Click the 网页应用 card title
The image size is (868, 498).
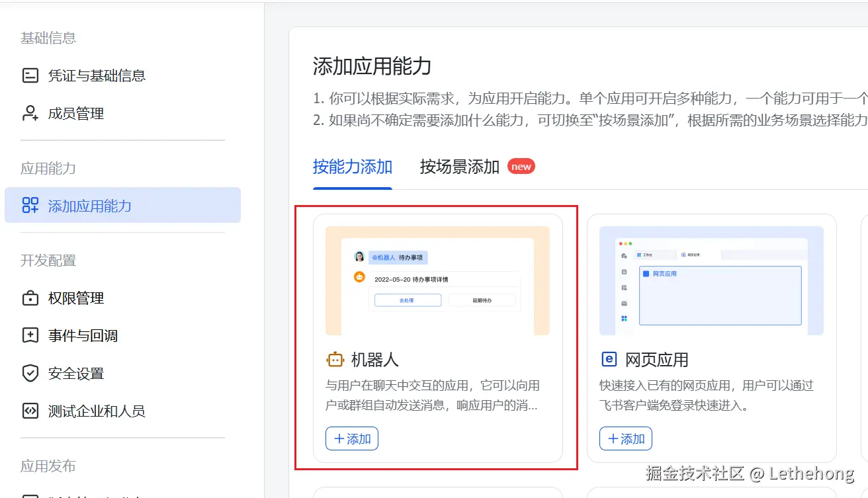[657, 360]
